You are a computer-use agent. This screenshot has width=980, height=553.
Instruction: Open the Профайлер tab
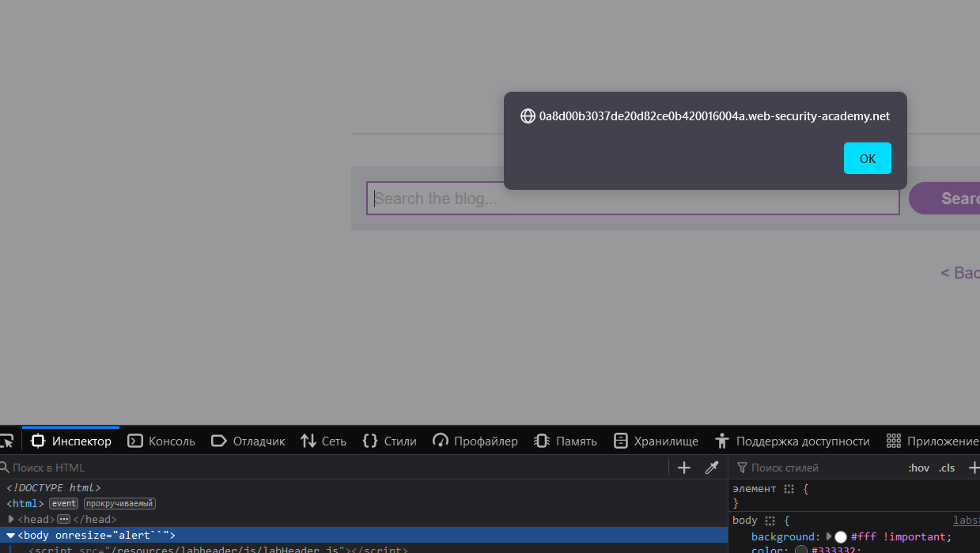point(475,441)
